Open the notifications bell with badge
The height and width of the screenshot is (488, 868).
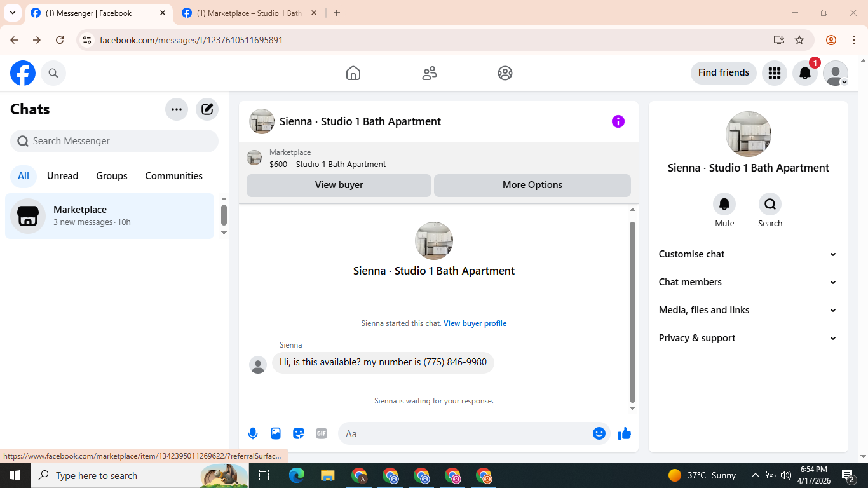[805, 73]
